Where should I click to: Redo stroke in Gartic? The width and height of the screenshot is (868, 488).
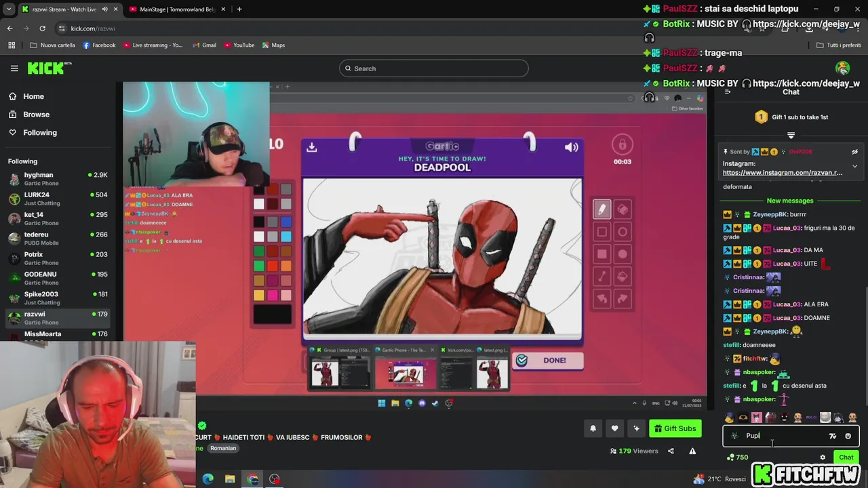[623, 298]
